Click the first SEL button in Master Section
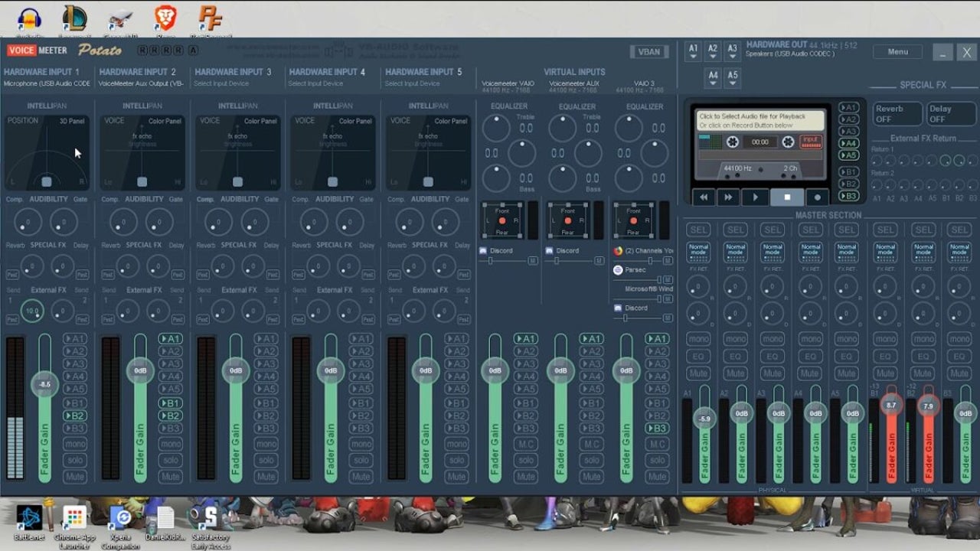Image resolution: width=980 pixels, height=551 pixels. (697, 229)
